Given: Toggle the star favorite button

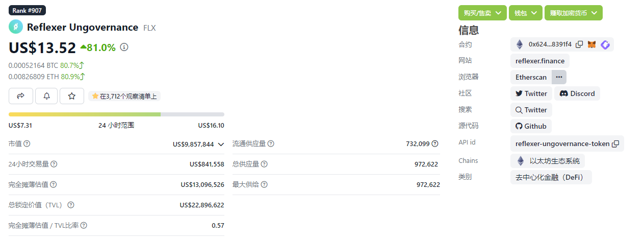Looking at the screenshot, I should (72, 95).
